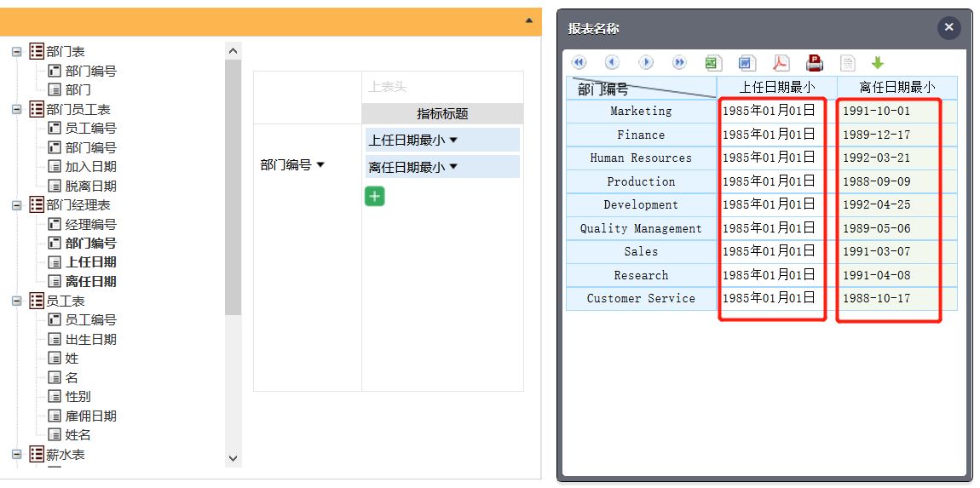
Task: Click the Quality Management row cell
Action: (641, 229)
